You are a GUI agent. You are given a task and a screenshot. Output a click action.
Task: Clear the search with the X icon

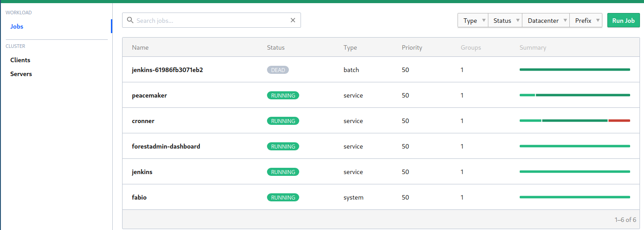pyautogui.click(x=293, y=20)
